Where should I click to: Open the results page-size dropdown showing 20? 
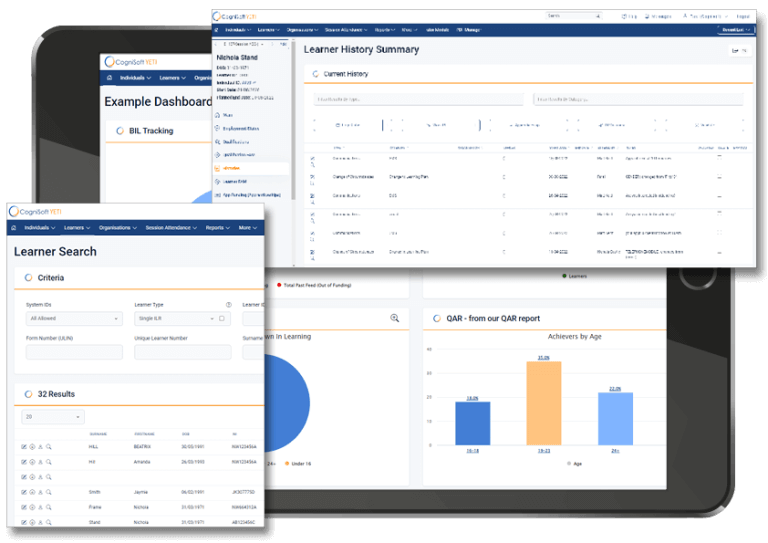tap(53, 417)
